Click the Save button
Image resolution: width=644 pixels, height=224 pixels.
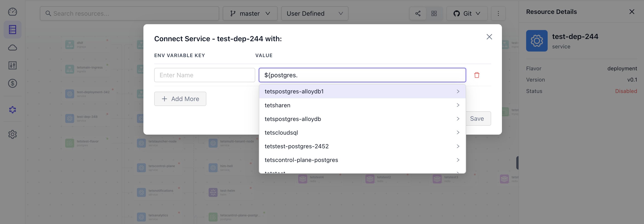pos(477,118)
